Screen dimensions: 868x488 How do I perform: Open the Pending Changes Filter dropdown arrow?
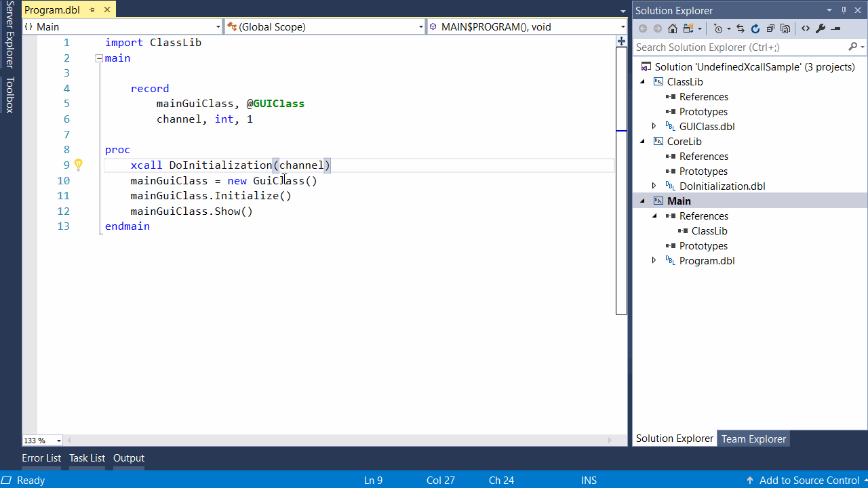[729, 29]
